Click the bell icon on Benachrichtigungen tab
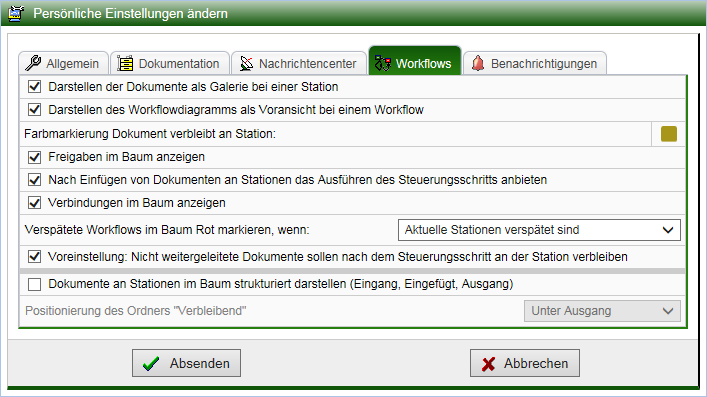The image size is (707, 397). [x=478, y=63]
